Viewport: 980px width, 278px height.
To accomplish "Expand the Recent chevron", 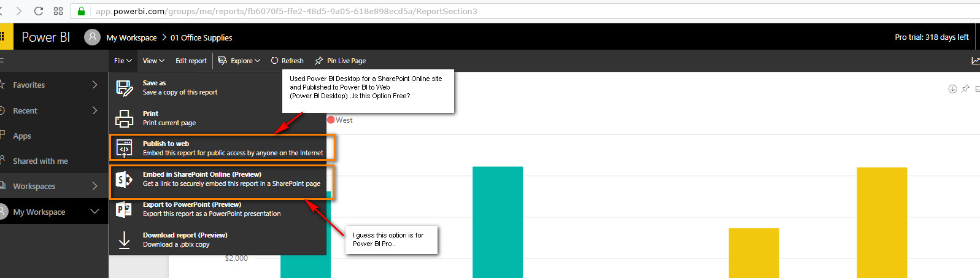I will 95,110.
